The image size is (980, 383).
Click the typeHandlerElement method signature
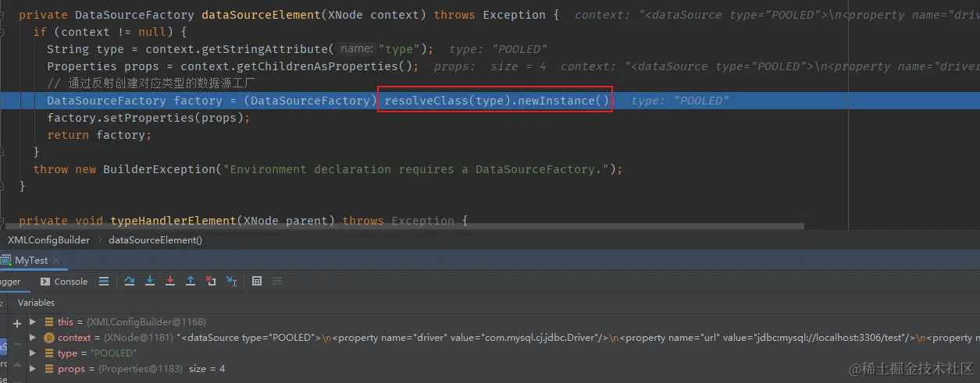244,221
